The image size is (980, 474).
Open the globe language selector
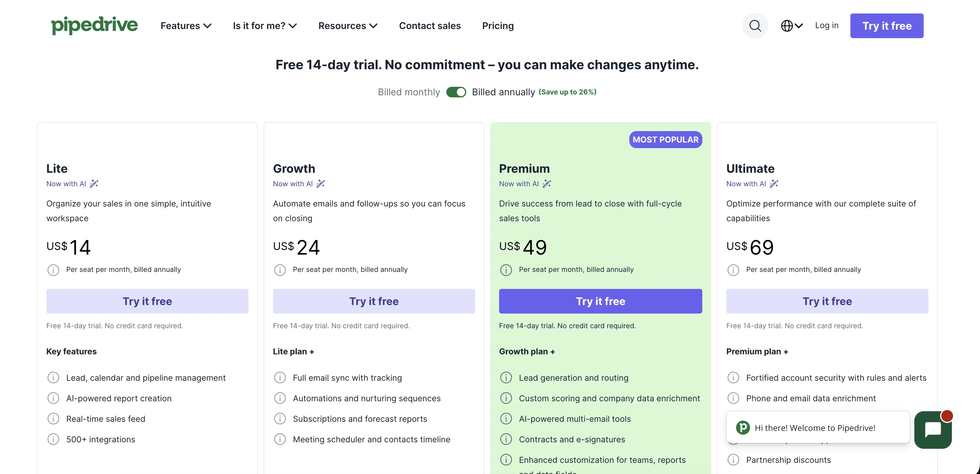[792, 26]
